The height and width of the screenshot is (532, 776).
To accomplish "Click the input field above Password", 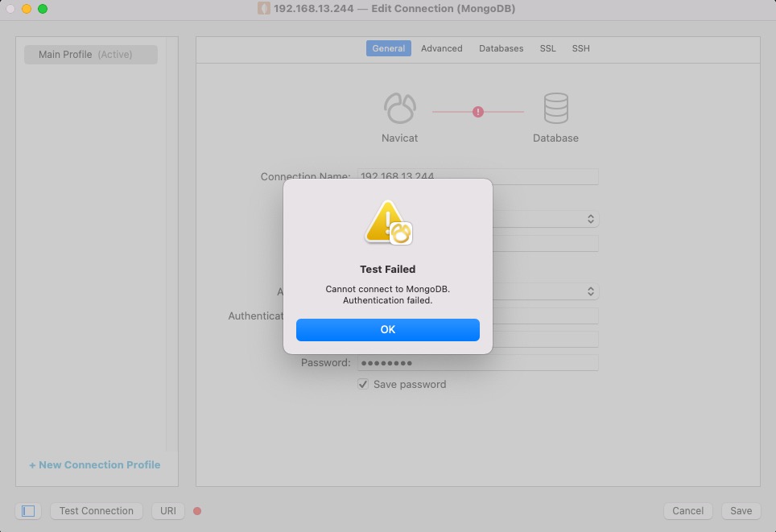I will [x=546, y=339].
